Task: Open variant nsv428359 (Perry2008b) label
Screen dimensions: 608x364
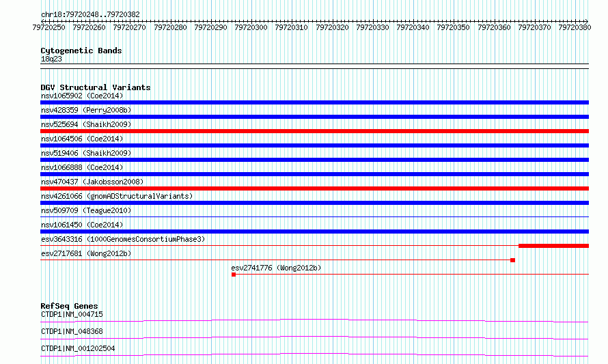Action: (x=86, y=110)
